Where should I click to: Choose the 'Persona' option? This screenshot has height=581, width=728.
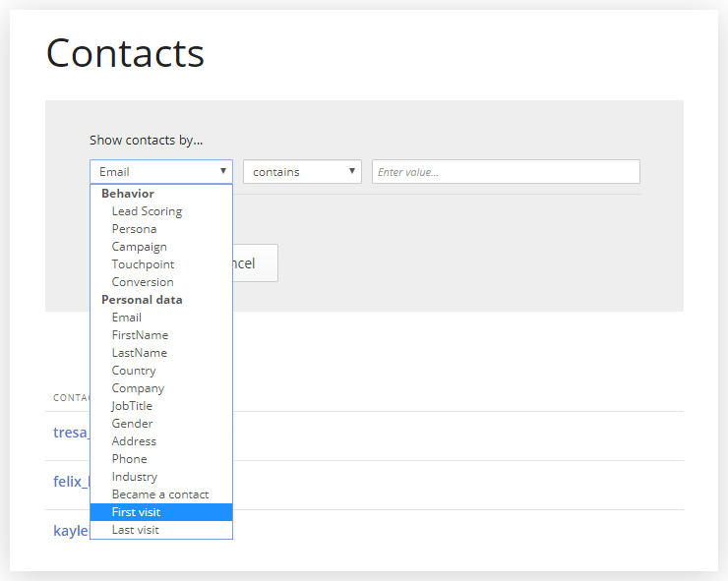134,229
